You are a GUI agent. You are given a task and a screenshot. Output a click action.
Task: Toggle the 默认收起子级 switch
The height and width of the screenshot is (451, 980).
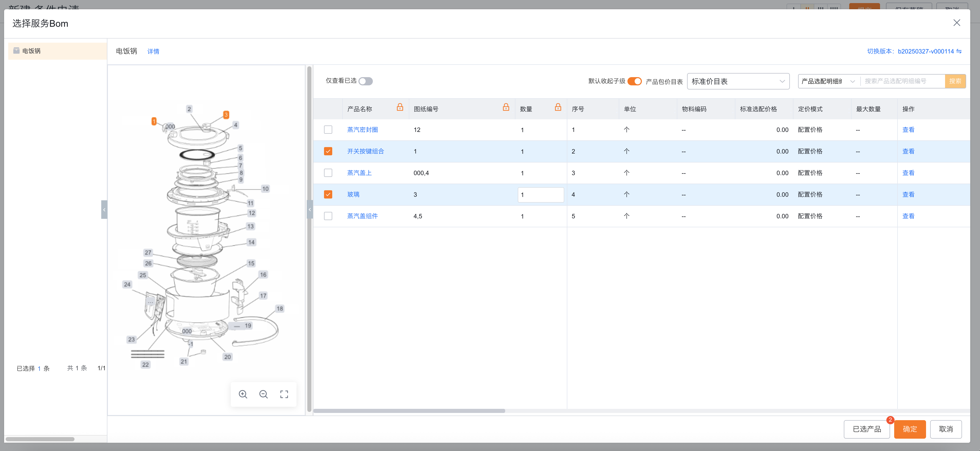635,81
